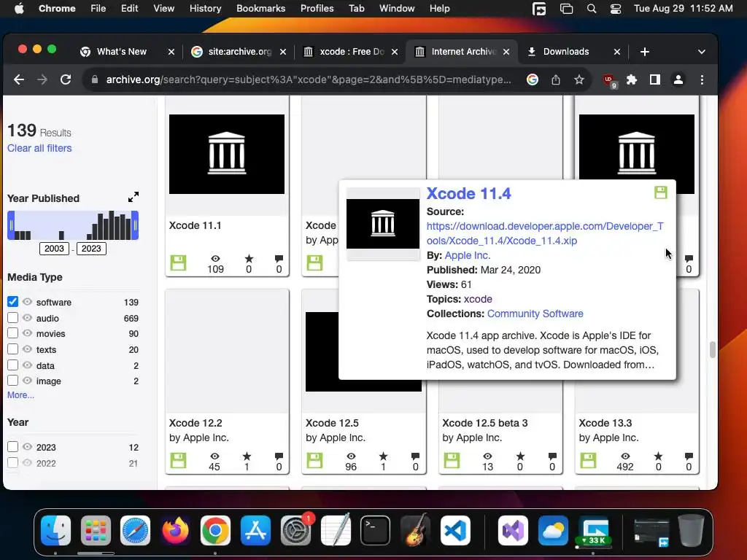Open the History menu
This screenshot has height=560, width=747.
(x=205, y=9)
